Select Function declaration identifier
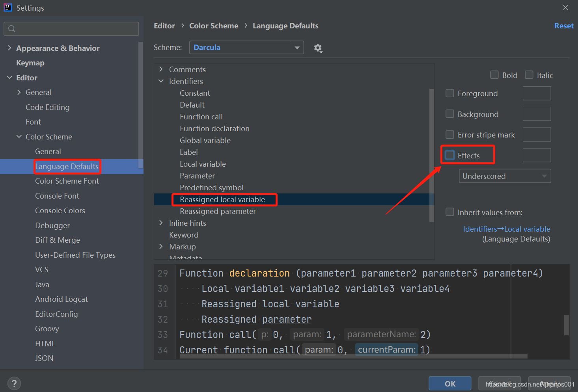This screenshot has width=578, height=392. tap(214, 128)
